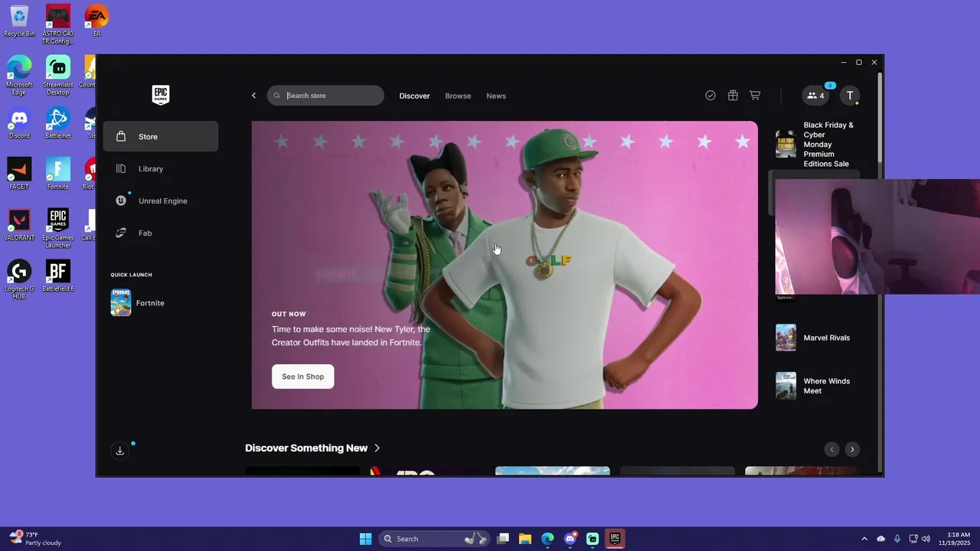Click the Epic Games logo in sidebar
Screen dimensions: 980x551
[161, 95]
